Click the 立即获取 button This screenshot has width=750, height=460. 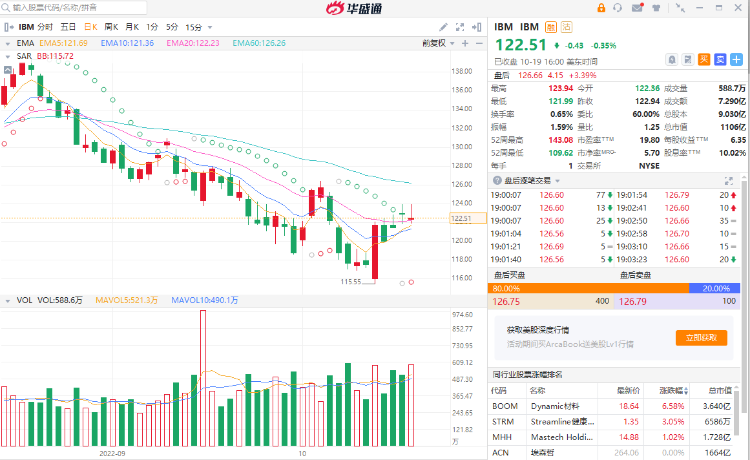tap(701, 338)
